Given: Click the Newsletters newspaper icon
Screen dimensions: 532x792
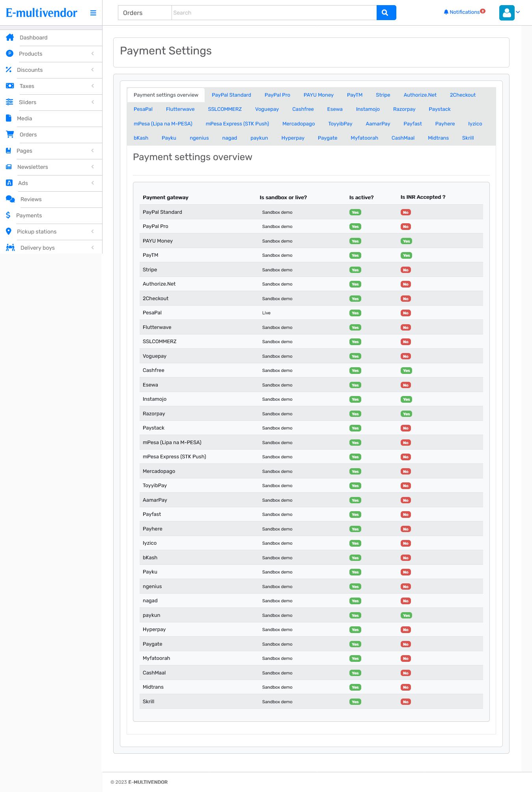Looking at the screenshot, I should pos(9,167).
